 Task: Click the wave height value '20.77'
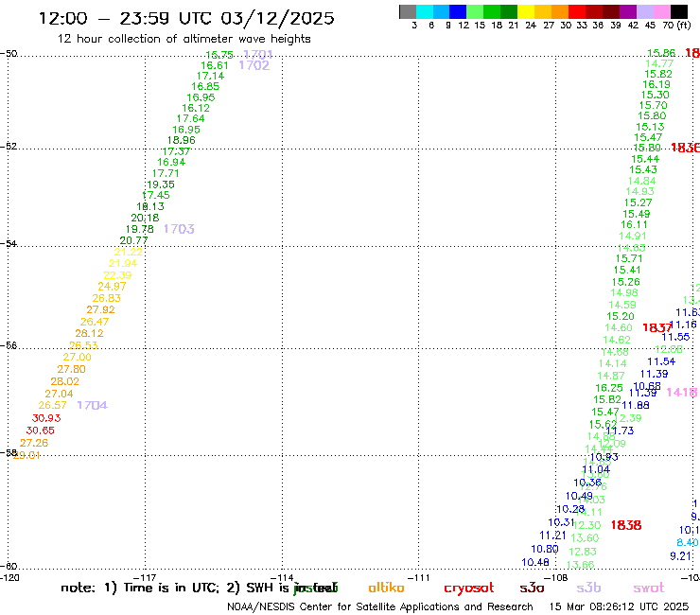133,240
